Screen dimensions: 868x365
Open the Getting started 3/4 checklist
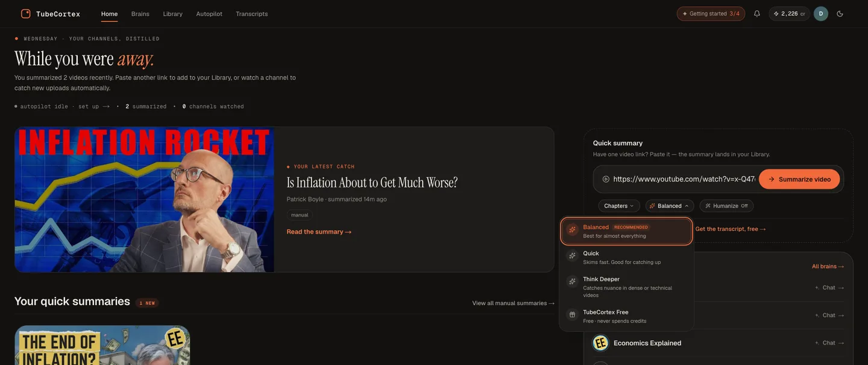(x=711, y=14)
